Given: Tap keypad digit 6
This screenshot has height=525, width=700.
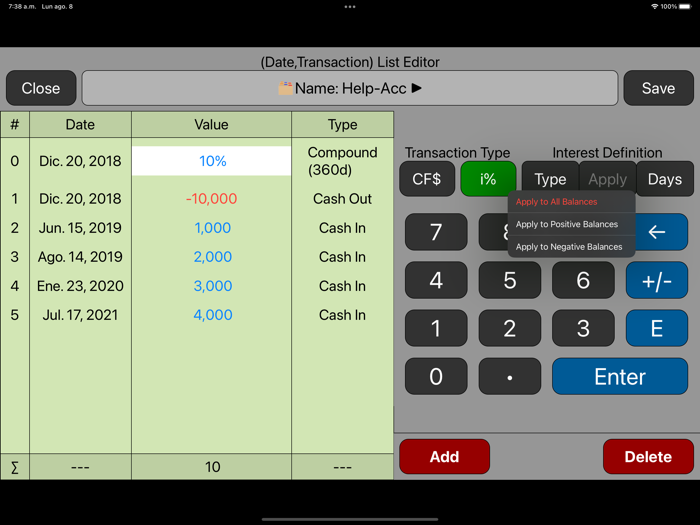Looking at the screenshot, I should pyautogui.click(x=583, y=280).
